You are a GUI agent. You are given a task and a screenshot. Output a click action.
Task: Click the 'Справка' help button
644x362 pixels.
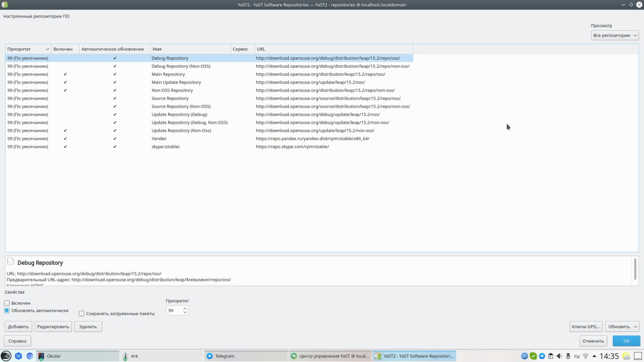[17, 341]
